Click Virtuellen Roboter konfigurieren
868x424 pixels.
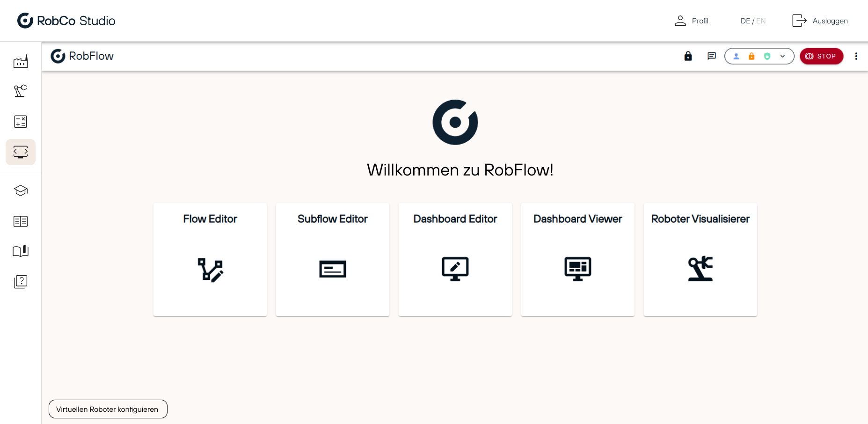coord(108,409)
